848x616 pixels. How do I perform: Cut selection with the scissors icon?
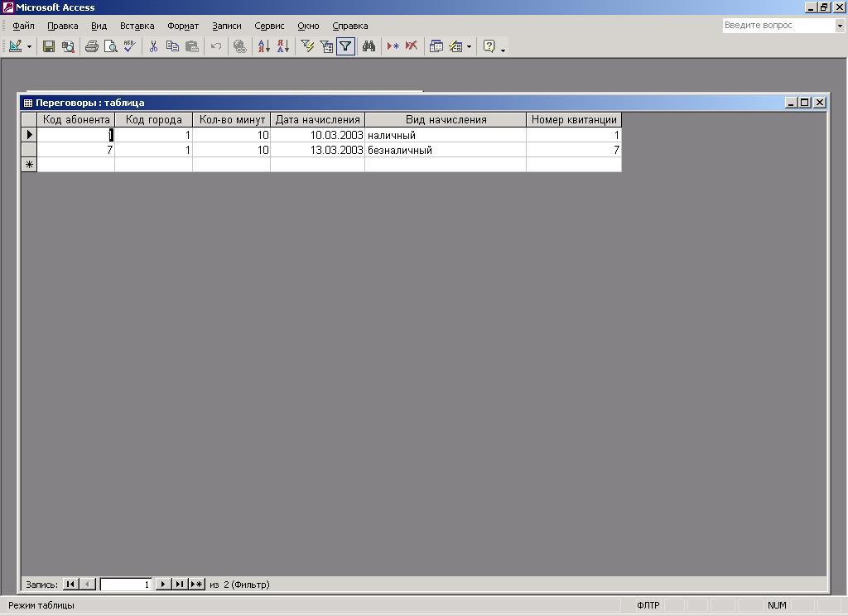click(153, 46)
